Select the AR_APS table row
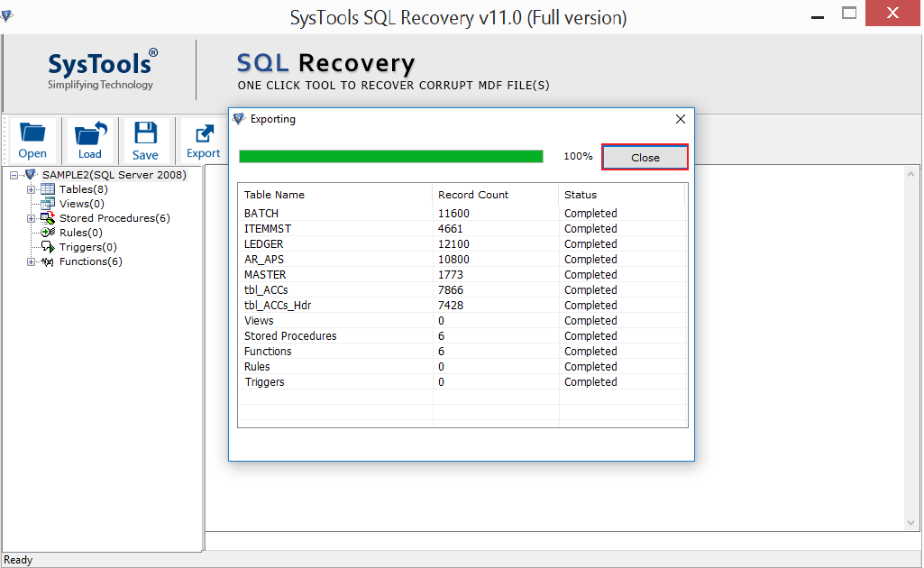Image resolution: width=924 pixels, height=568 pixels. (x=462, y=260)
